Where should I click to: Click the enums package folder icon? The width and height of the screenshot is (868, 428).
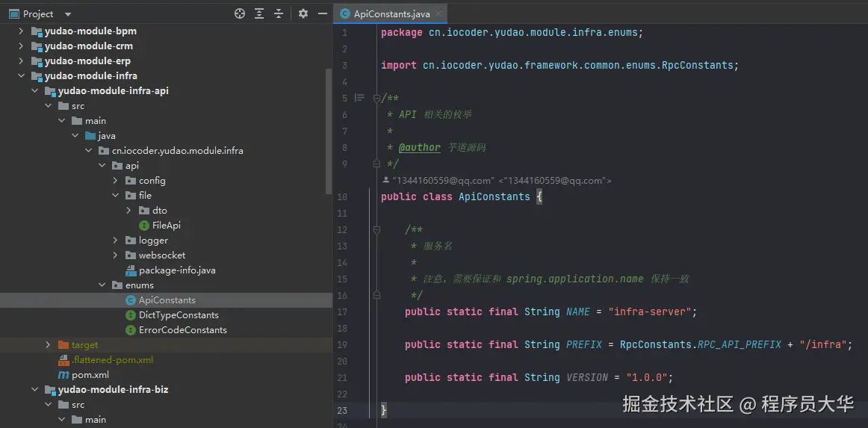pos(117,285)
